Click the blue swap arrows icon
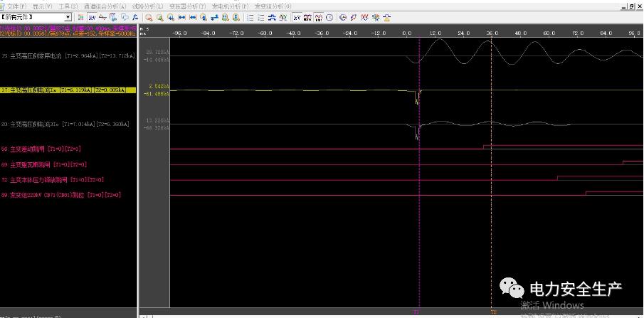Viewport: 644px width, 318px height. tap(214, 17)
